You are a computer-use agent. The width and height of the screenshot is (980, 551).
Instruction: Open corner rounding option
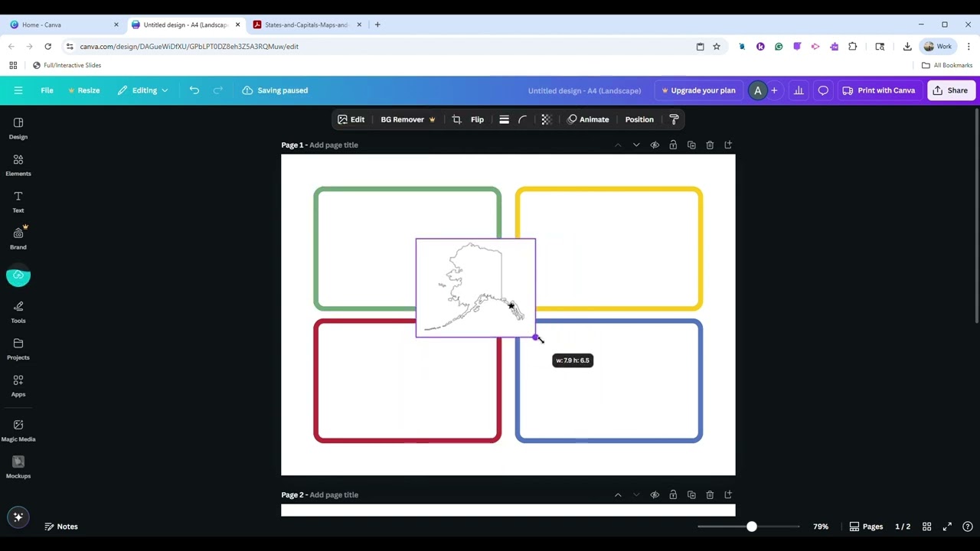523,119
